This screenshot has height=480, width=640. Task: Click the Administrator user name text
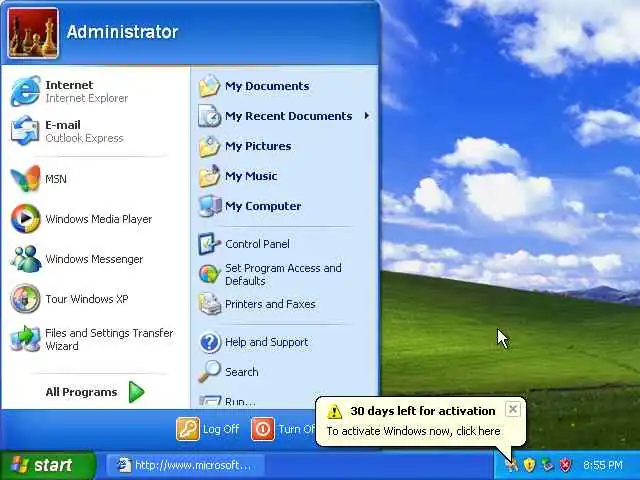[x=122, y=32]
